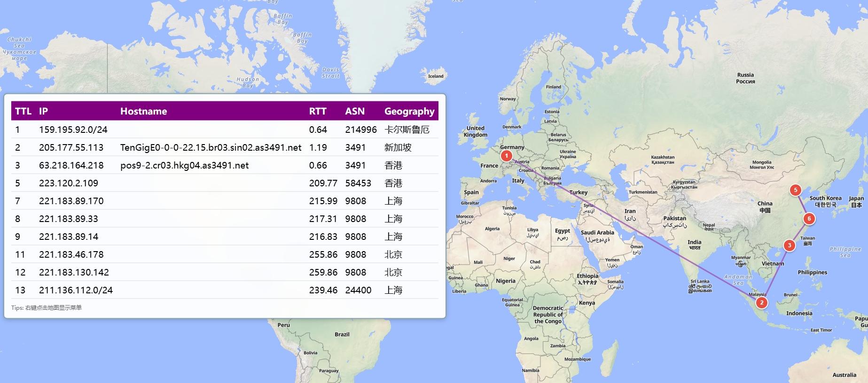Click the RTT column header
Screen dimensions: 868x383
pyautogui.click(x=317, y=111)
